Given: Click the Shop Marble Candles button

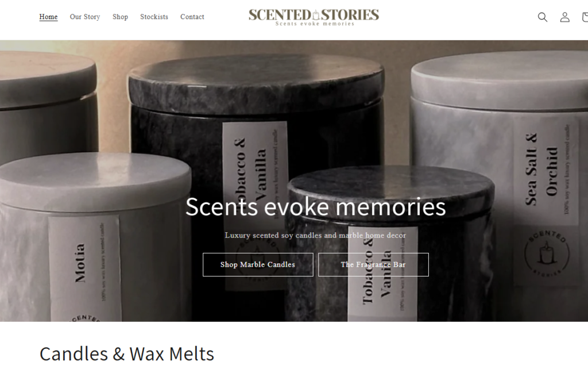Looking at the screenshot, I should click(258, 264).
